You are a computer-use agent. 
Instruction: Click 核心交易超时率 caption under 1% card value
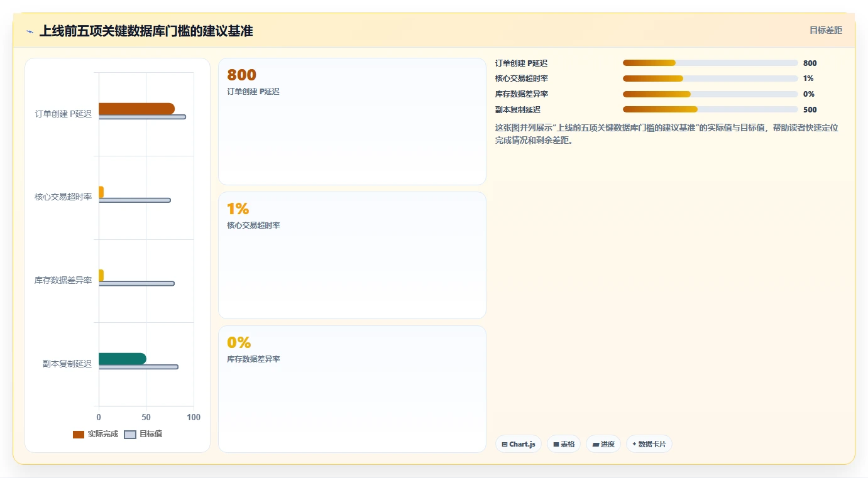point(253,225)
